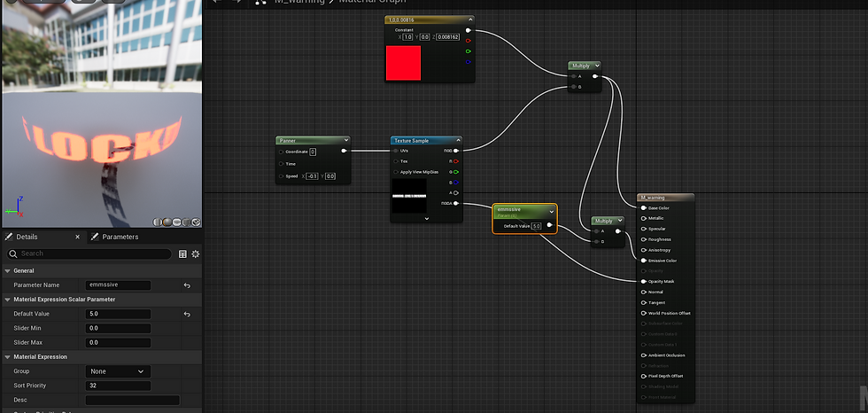Expand hidden pins at Texture Sample bottom chevron
The height and width of the screenshot is (413, 868).
(x=427, y=218)
